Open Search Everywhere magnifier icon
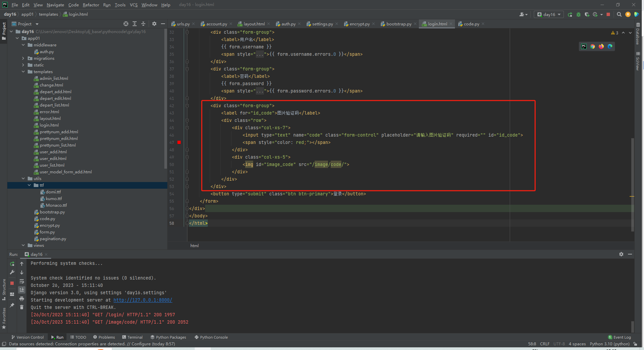 pos(619,14)
